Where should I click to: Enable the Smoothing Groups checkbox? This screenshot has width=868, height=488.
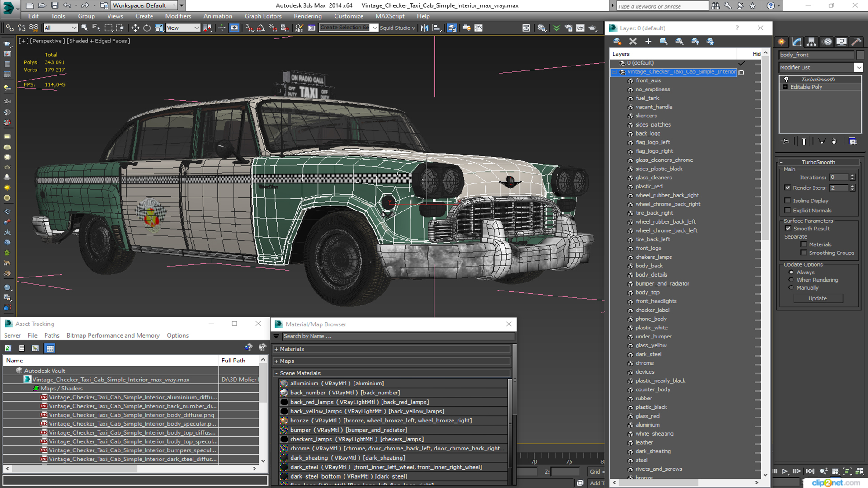click(x=803, y=253)
